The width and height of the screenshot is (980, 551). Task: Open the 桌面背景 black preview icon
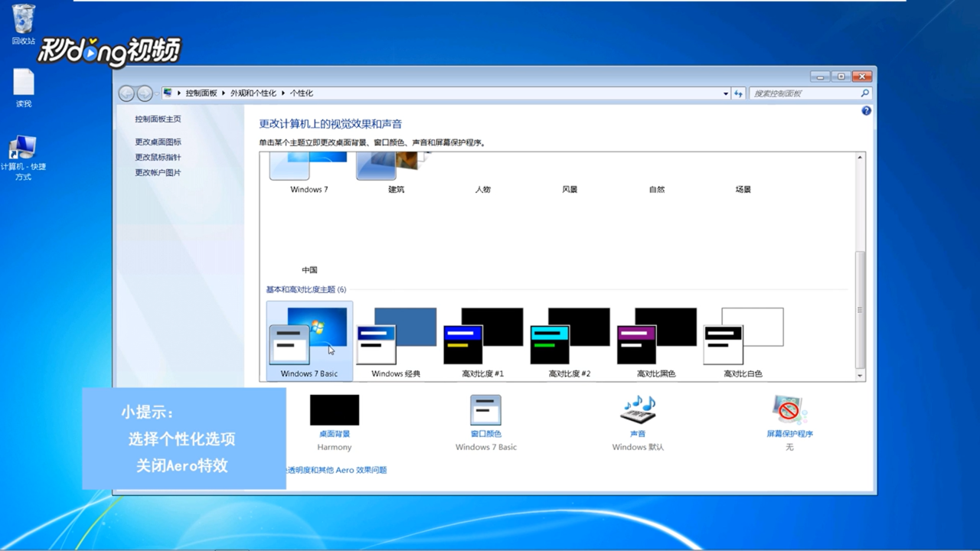(335, 410)
